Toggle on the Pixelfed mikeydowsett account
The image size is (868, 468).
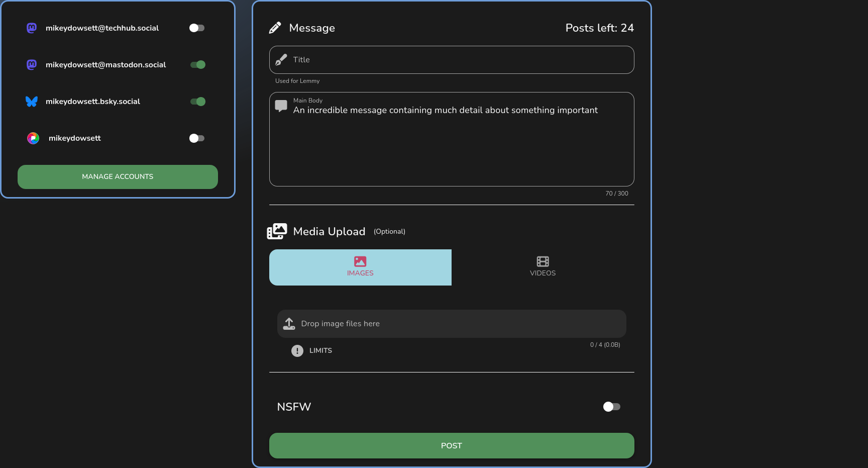[x=197, y=138]
